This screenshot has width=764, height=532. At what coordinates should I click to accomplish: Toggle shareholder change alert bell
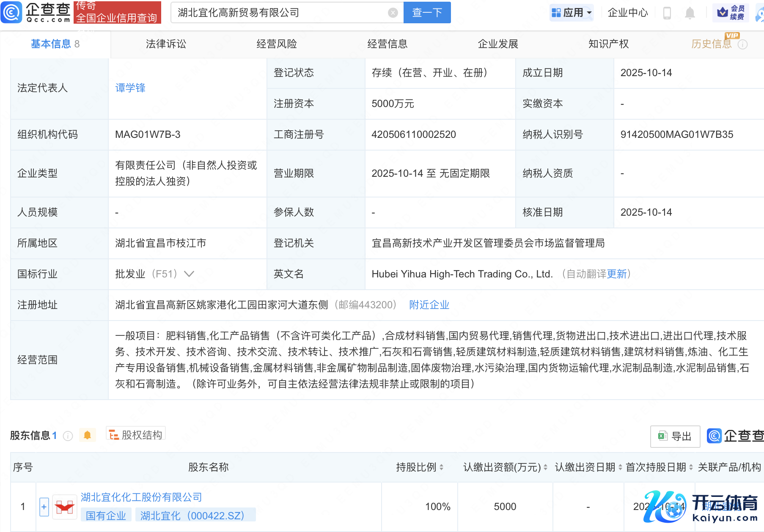tap(87, 435)
